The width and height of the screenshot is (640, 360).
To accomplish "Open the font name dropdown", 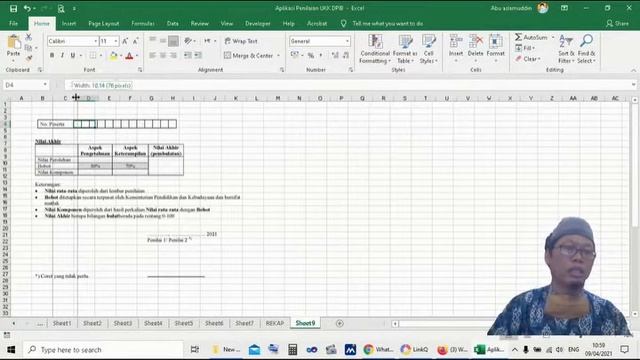I will tap(96, 41).
